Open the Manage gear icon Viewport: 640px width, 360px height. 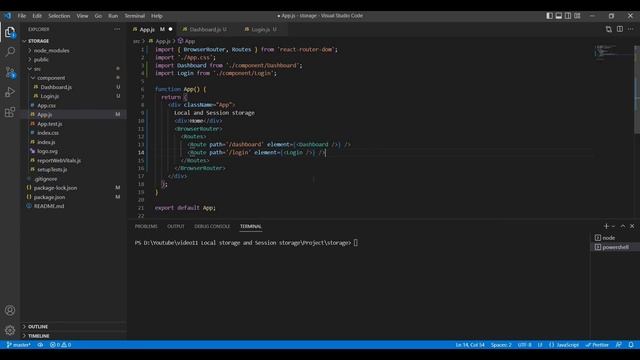click(x=10, y=330)
